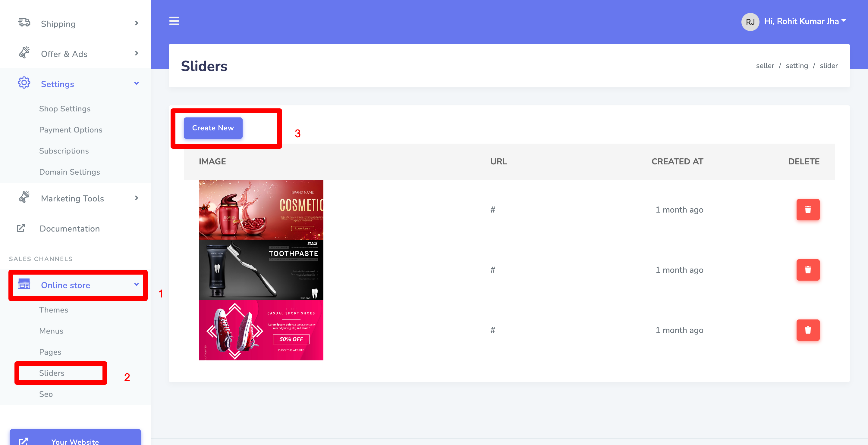
Task: Go to Domain Settings
Action: [x=69, y=172]
